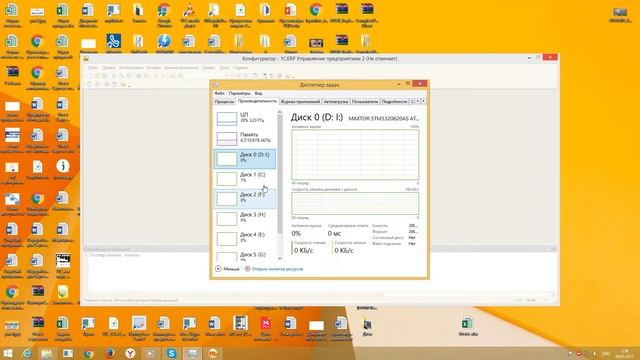This screenshot has width=640, height=360.
Task: Click the Конфигуратор window title bar icon
Action: pyautogui.click(x=86, y=59)
